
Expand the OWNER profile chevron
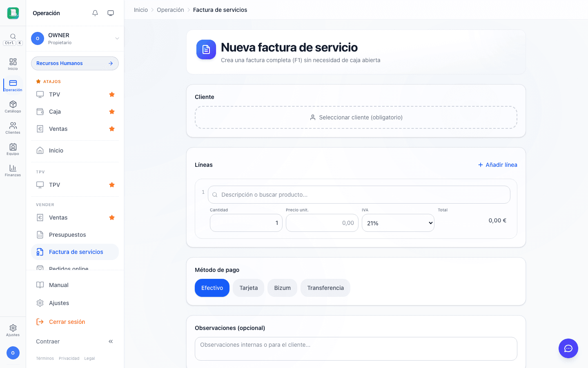tap(117, 38)
